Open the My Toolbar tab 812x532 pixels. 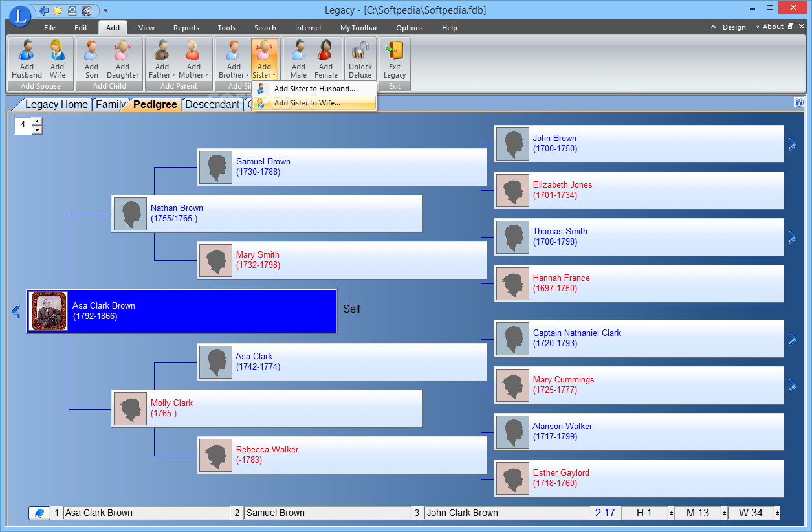tap(359, 28)
